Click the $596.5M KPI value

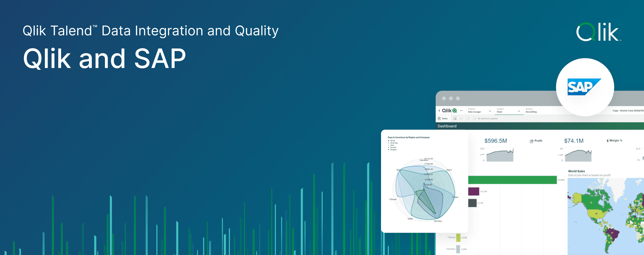[x=496, y=141]
